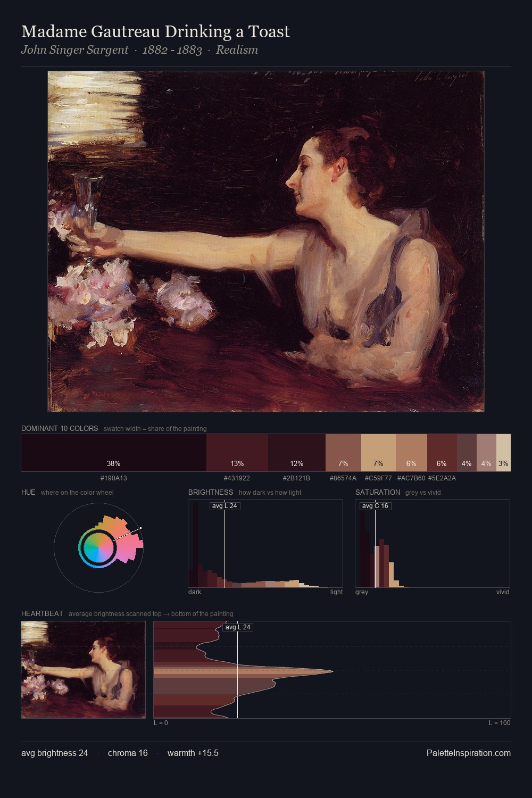Screen dimensions: 532x798
Task: Click the saturation histogram chart
Action: tap(433, 544)
